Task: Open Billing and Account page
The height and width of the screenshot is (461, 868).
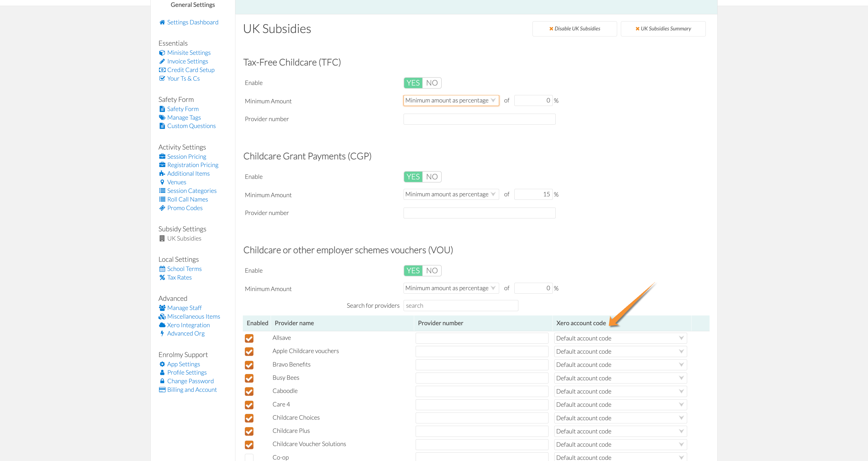Action: click(192, 390)
